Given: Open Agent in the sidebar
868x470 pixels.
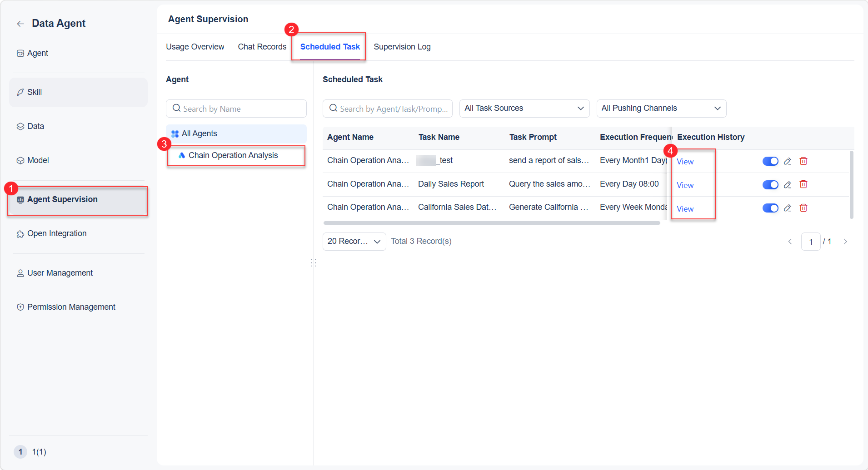Looking at the screenshot, I should click(78, 53).
